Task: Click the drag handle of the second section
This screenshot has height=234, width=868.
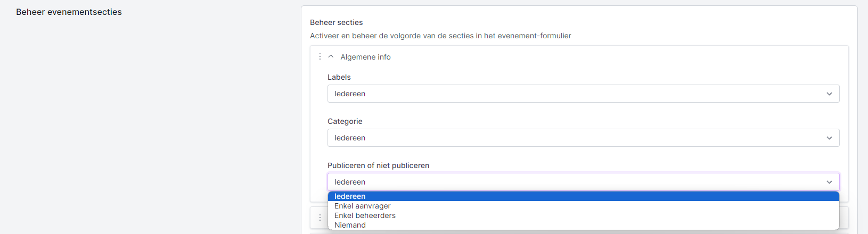Action: click(320, 218)
